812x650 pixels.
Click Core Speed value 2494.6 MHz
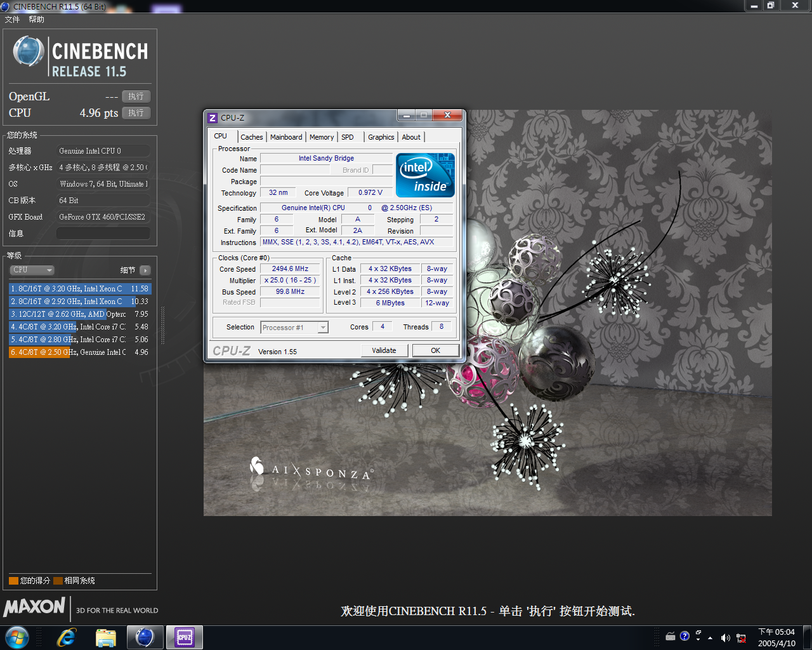(290, 269)
